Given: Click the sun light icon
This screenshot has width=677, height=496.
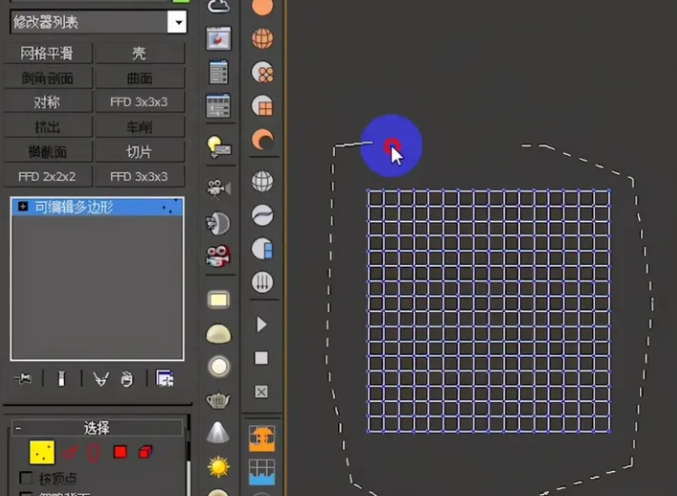Looking at the screenshot, I should click(x=218, y=466).
